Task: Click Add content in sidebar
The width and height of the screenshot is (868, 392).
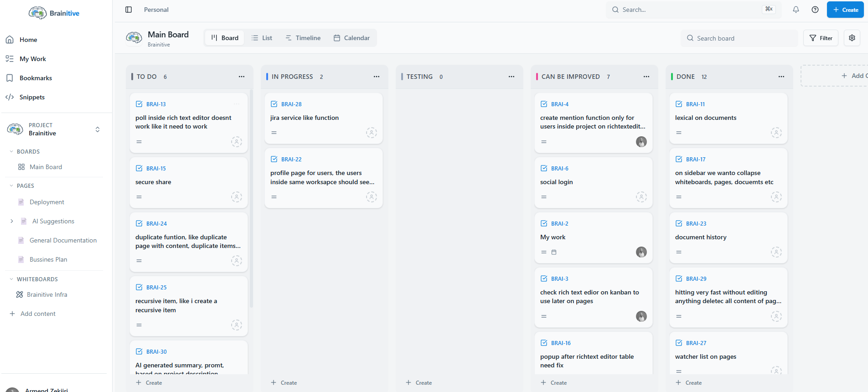Action: point(32,314)
